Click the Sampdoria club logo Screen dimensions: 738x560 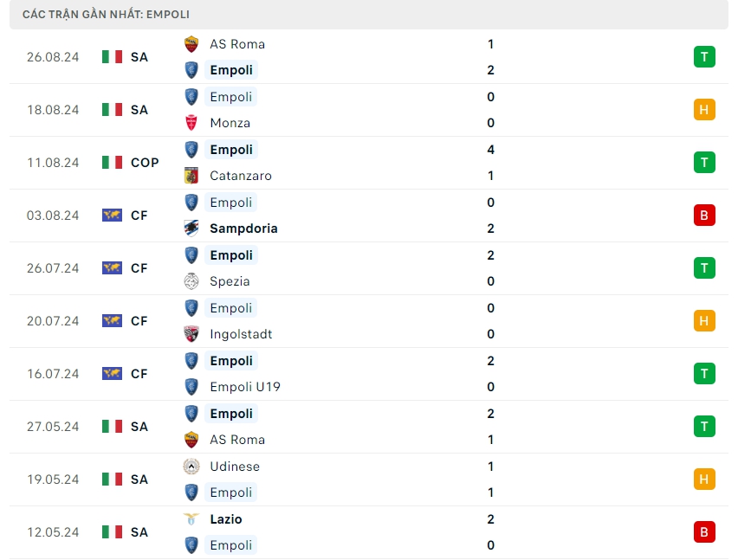coord(191,229)
